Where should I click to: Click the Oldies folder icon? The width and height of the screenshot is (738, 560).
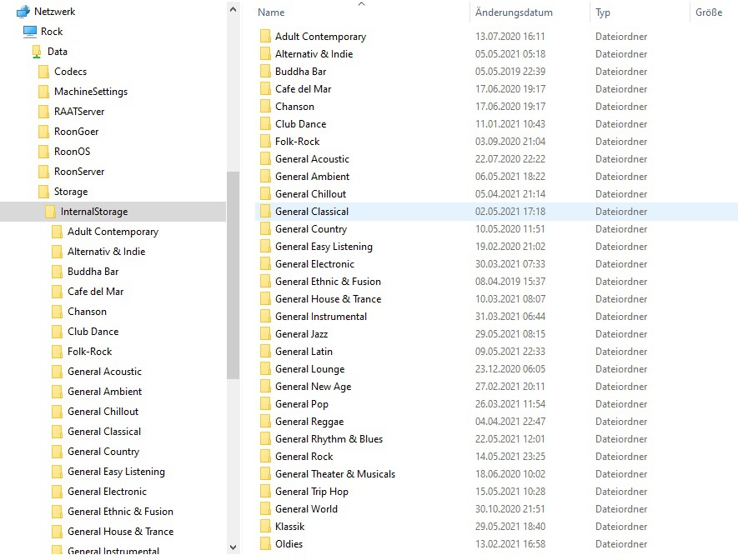265,544
